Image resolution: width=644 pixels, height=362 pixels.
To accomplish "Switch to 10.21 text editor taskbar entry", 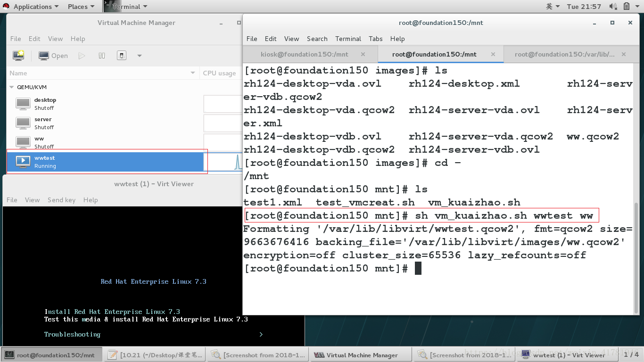I will 154,355.
